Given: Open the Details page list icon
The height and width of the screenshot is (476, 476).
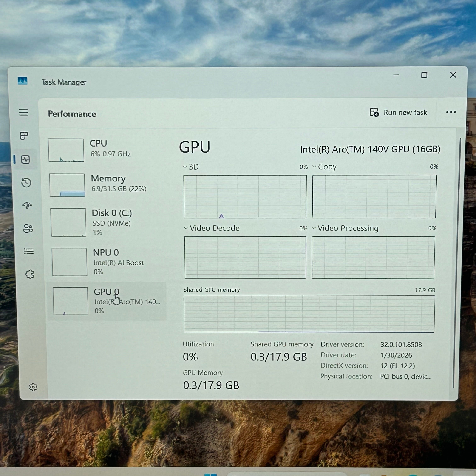Looking at the screenshot, I should [29, 251].
